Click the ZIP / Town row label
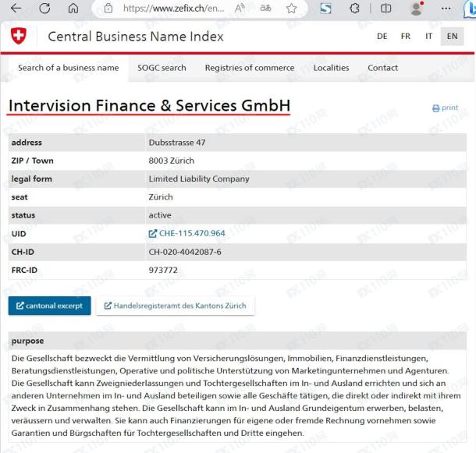The image size is (476, 453). pyautogui.click(x=33, y=161)
